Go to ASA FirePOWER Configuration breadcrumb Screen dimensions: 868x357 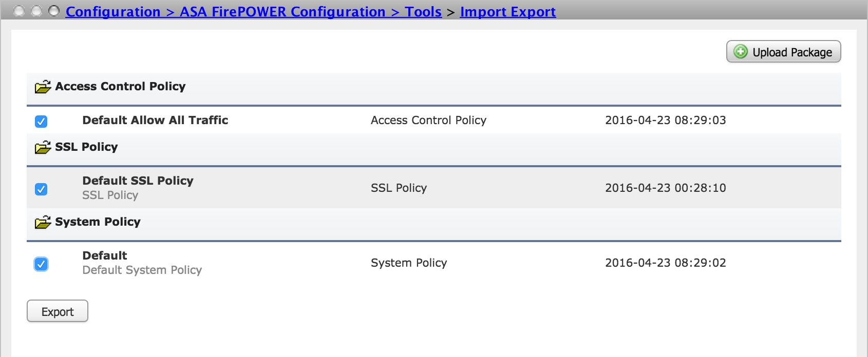click(282, 11)
